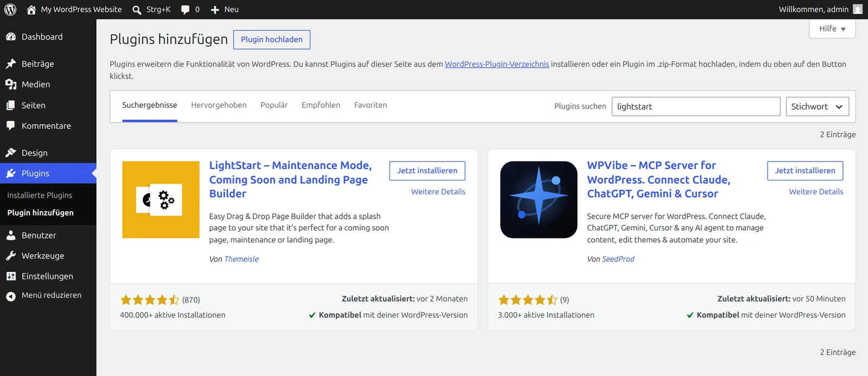
Task: Open the Stichwort search type dropdown
Action: (817, 106)
